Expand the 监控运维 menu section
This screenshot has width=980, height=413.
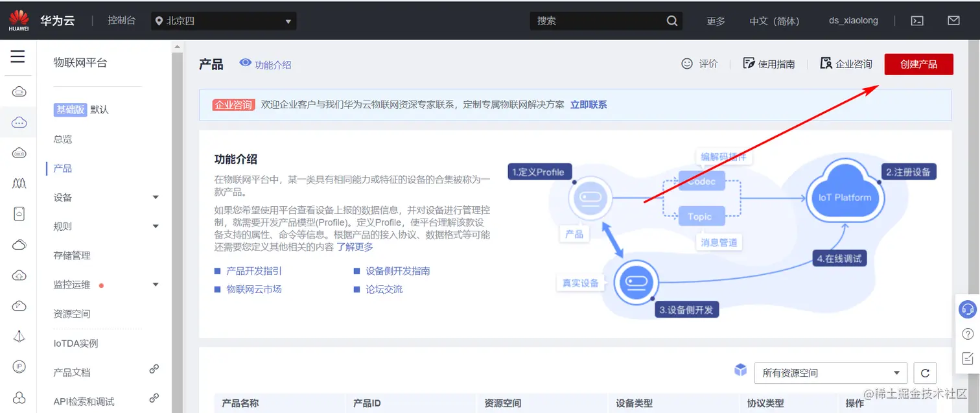click(x=156, y=285)
